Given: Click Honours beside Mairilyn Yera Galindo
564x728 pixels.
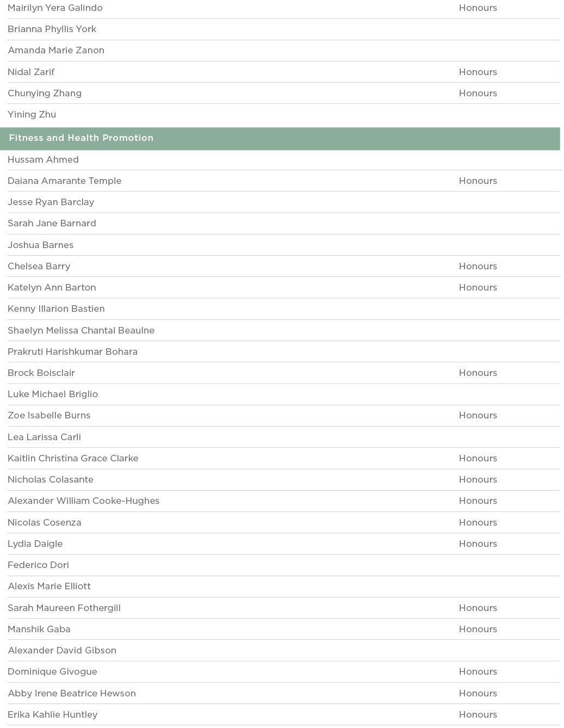Looking at the screenshot, I should pos(478,8).
